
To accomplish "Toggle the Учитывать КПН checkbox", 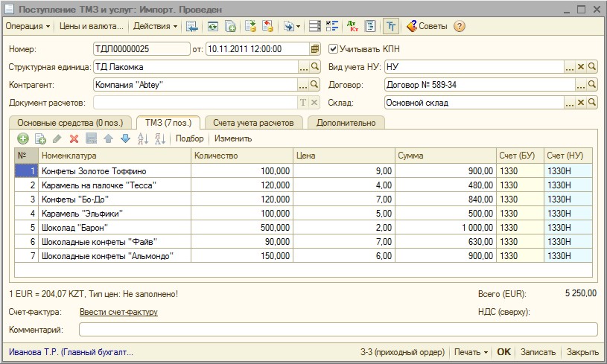I will pos(333,48).
